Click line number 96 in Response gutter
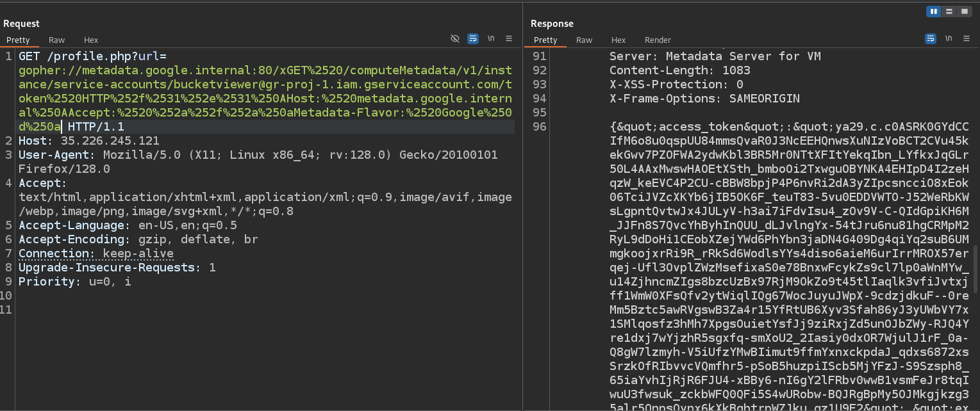 pyautogui.click(x=540, y=127)
